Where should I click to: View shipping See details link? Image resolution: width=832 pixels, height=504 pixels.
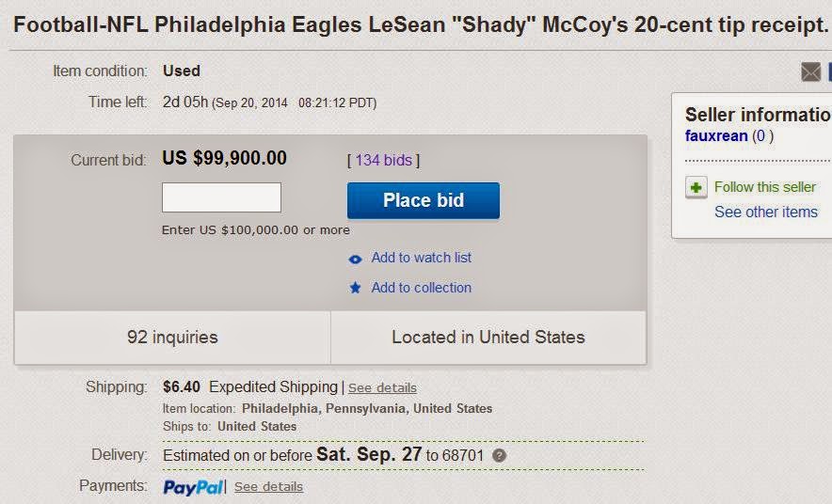pos(382,388)
